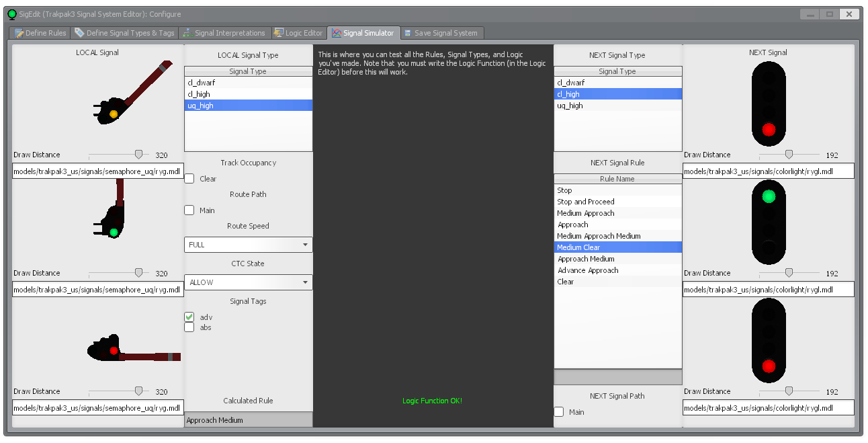This screenshot has height=443, width=868.
Task: Click middle NEXT colorlight model path field
Action: 769,290
